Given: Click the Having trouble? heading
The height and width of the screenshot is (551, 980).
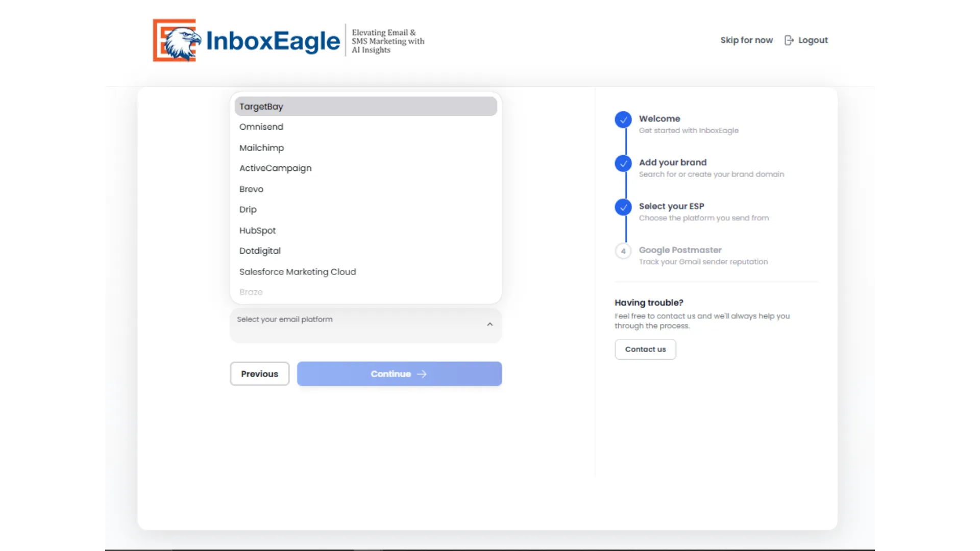Looking at the screenshot, I should click(649, 303).
